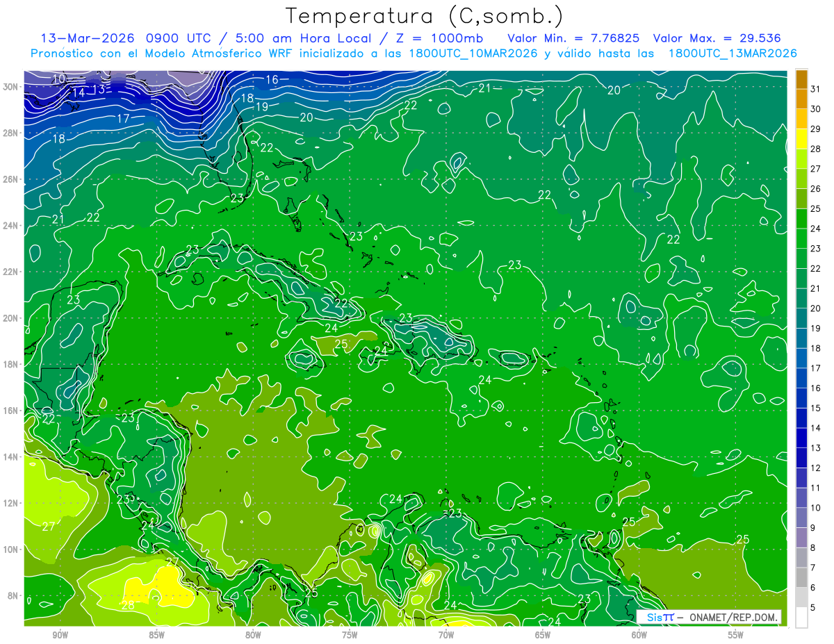Click the "28N" latitude axis label

pyautogui.click(x=10, y=133)
